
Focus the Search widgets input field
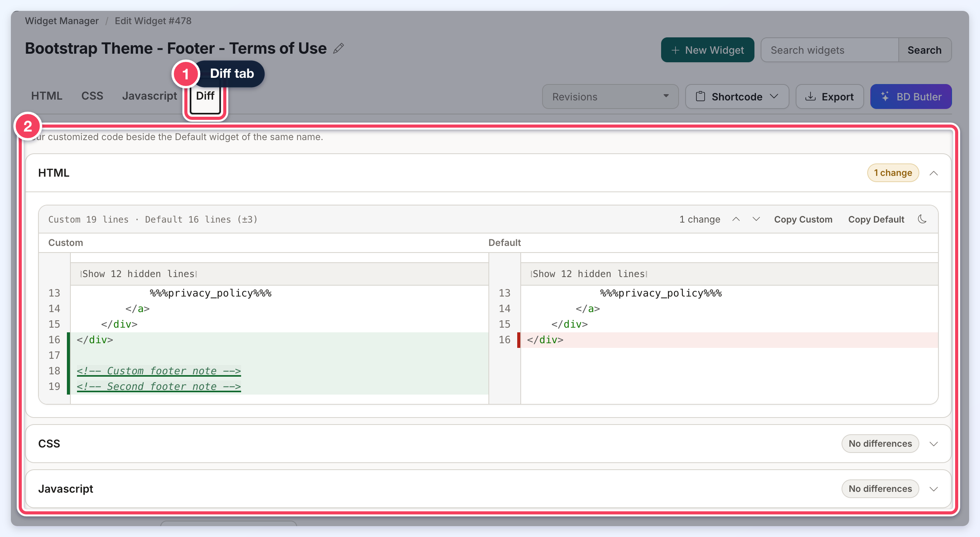[x=829, y=50]
